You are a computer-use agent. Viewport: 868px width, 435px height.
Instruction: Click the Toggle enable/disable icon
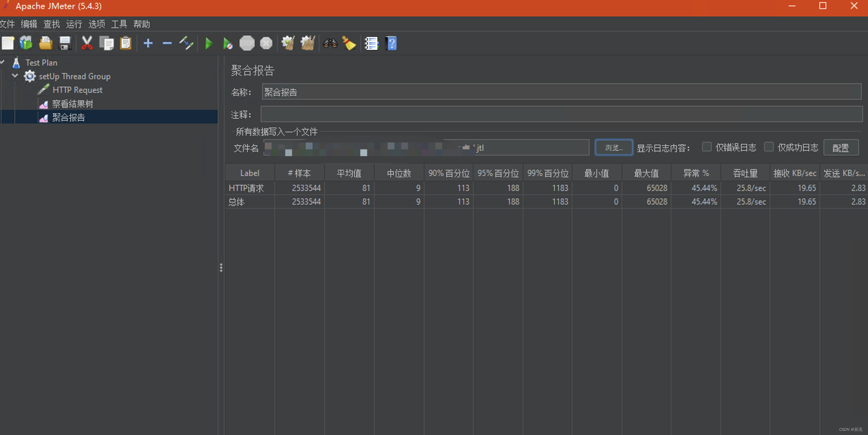(186, 43)
